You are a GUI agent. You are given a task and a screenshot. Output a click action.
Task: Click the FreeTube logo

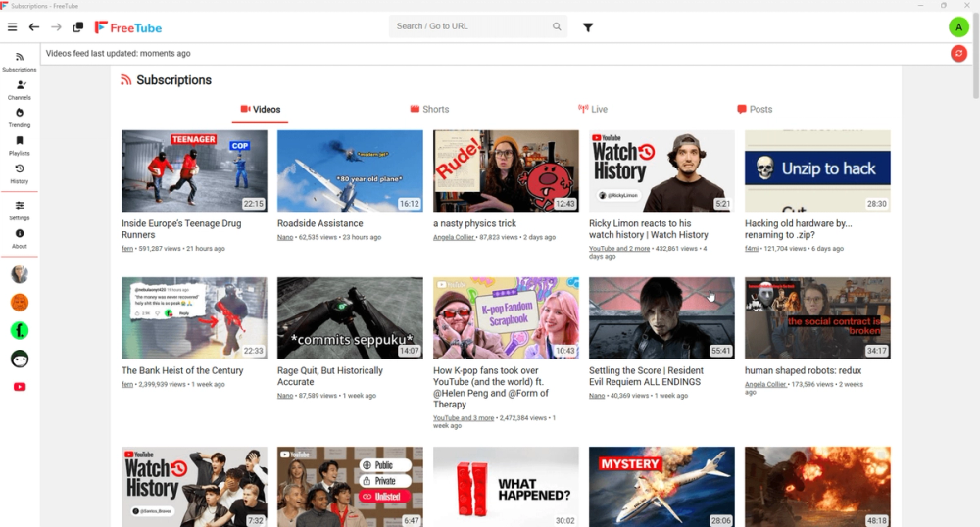(128, 27)
